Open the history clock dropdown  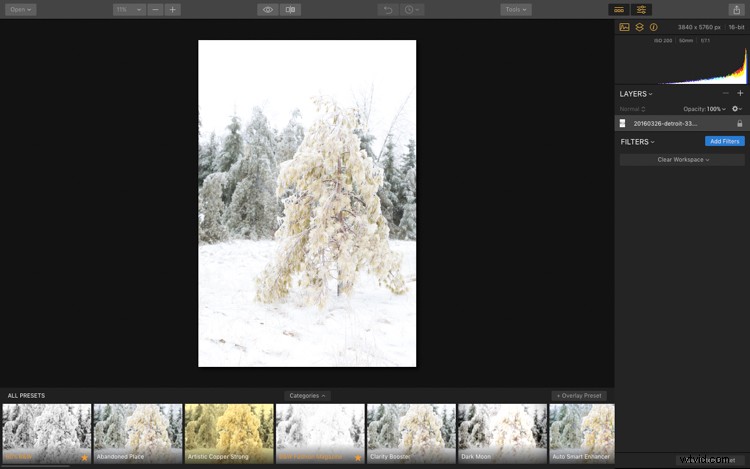pyautogui.click(x=411, y=10)
